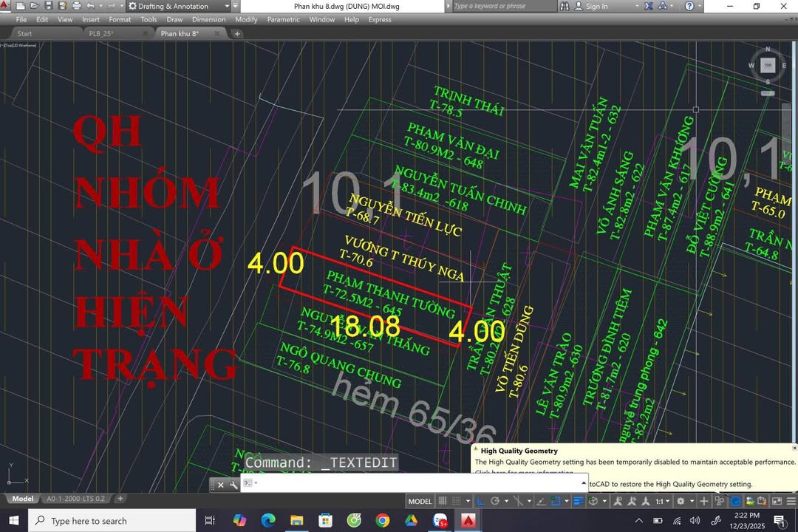Open the Dimension menu

point(208,20)
